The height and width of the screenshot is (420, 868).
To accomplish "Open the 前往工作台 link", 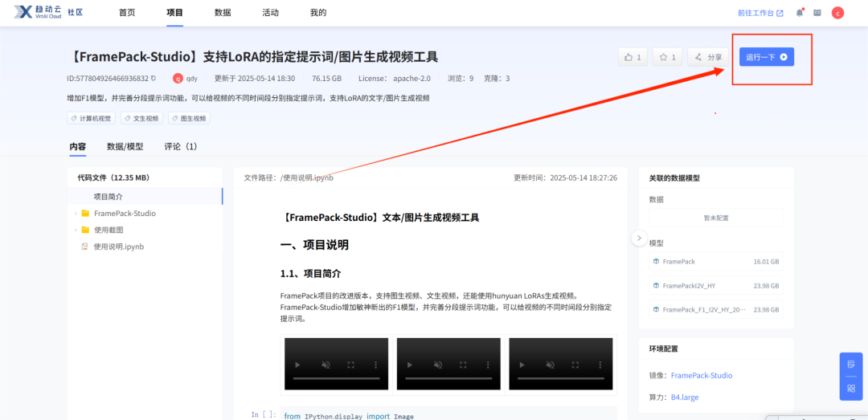I will pyautogui.click(x=760, y=13).
